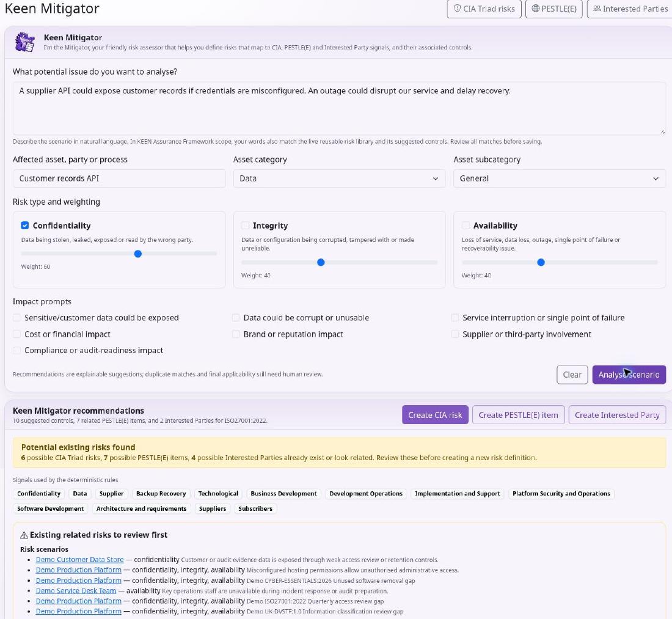The height and width of the screenshot is (619, 672).
Task: Click the Technological signal tag
Action: tap(218, 493)
